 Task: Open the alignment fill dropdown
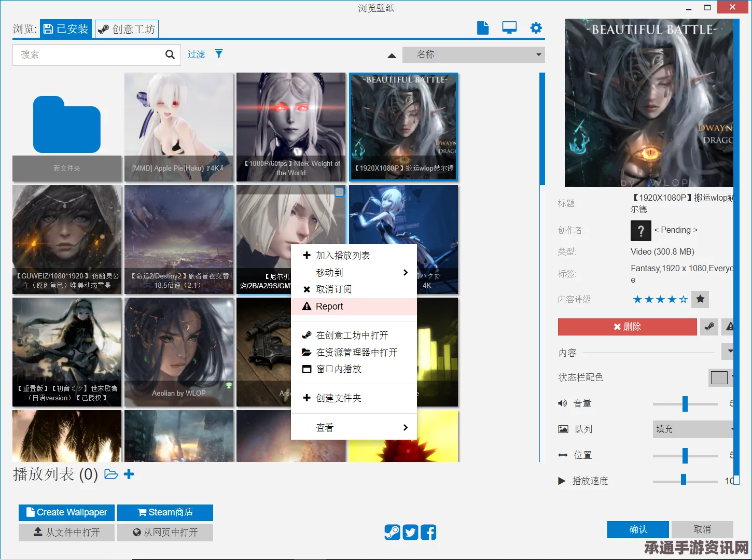[x=693, y=429]
